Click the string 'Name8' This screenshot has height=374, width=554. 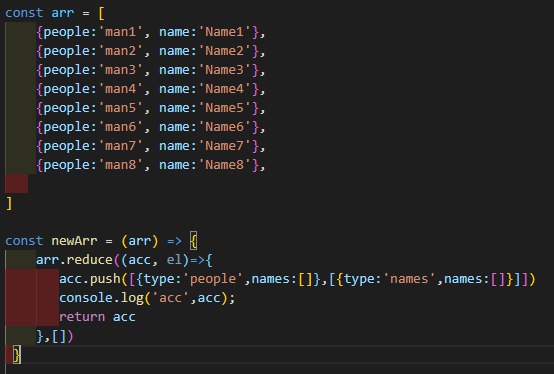[224, 165]
